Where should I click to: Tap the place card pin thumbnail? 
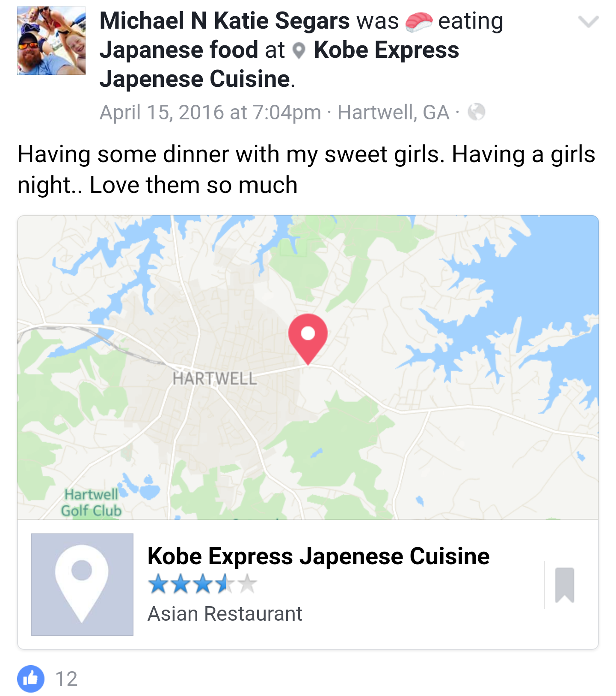(x=82, y=584)
